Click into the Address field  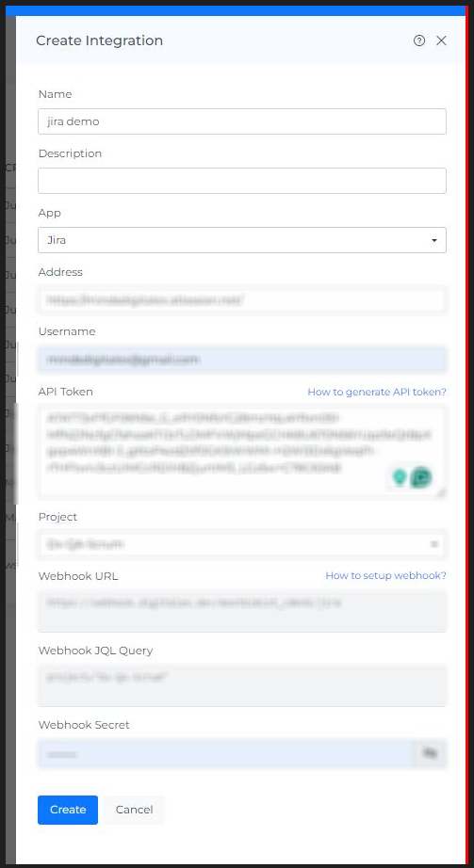pos(242,300)
